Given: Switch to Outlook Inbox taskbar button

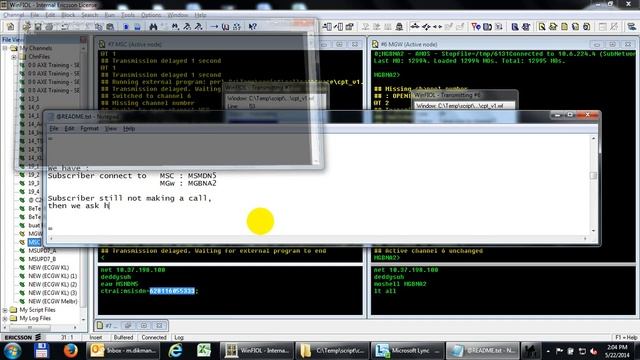Looking at the screenshot, I should (123, 351).
